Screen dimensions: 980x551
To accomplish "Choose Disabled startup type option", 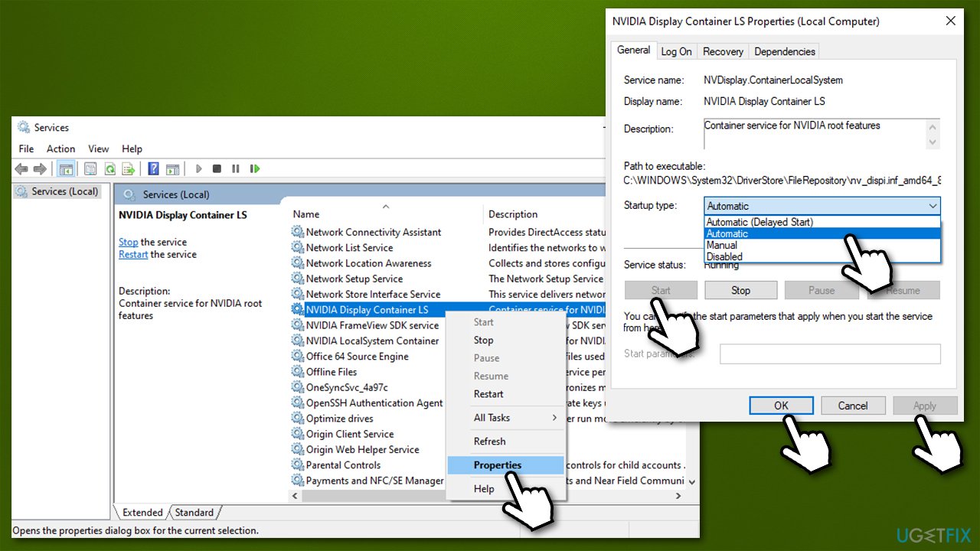I will [724, 256].
